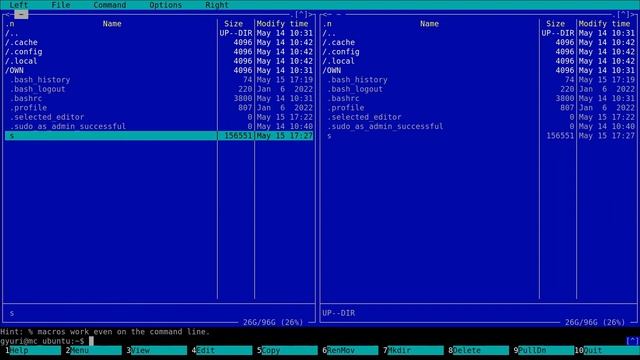Image resolution: width=640 pixels, height=360 pixels.
Task: Select /.local folder in left panel
Action: pyautogui.click(x=110, y=61)
